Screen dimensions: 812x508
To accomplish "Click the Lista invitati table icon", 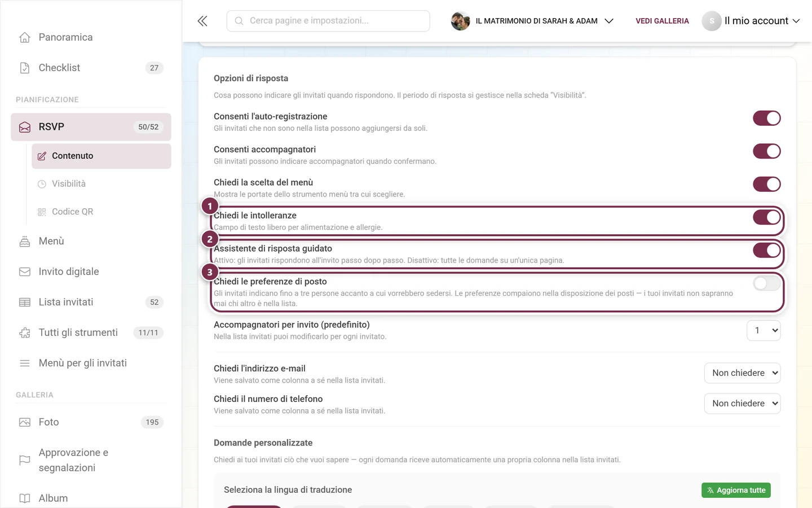I will tap(25, 302).
